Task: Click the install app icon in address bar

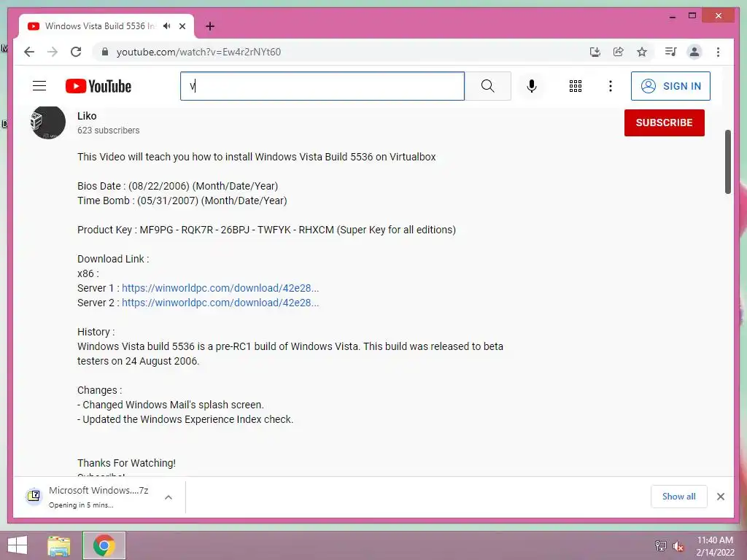Action: [x=595, y=52]
